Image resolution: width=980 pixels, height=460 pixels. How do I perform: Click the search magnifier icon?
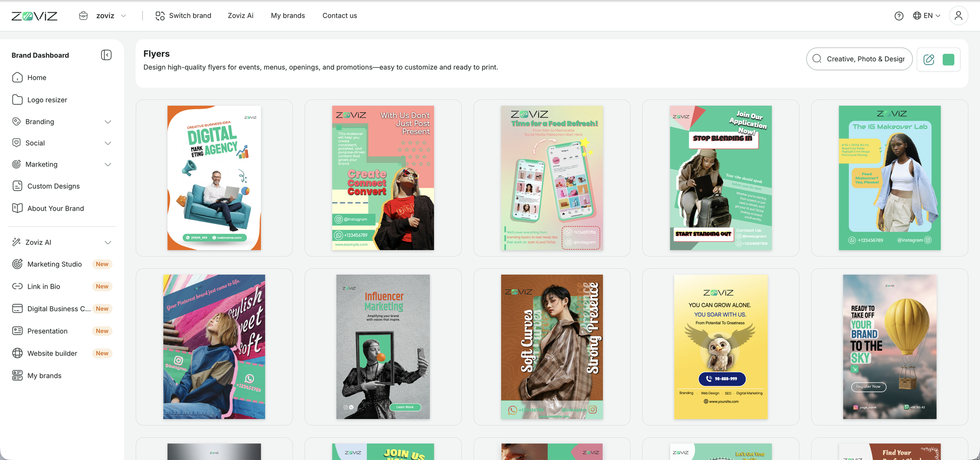coord(817,59)
